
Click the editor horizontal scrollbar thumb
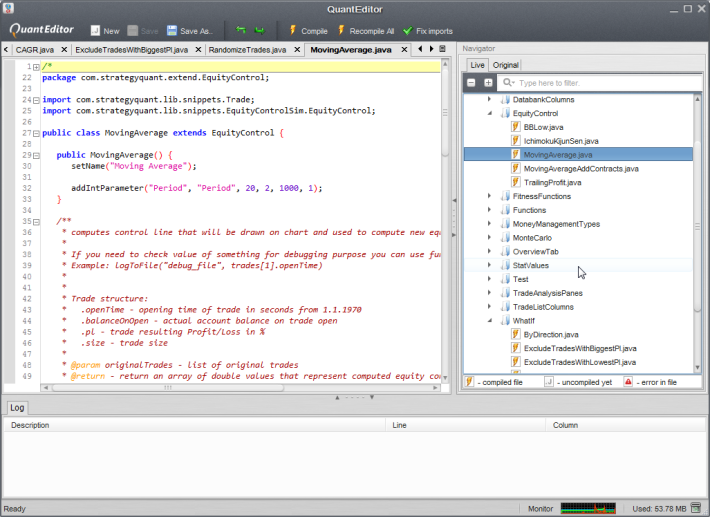tap(168, 388)
